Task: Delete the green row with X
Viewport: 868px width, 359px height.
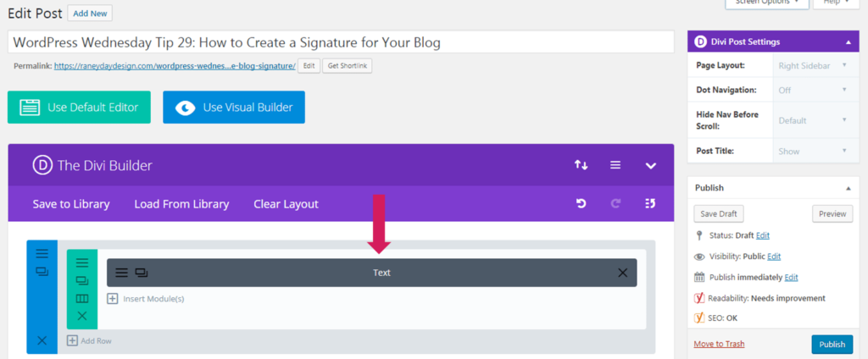Action: (x=82, y=316)
